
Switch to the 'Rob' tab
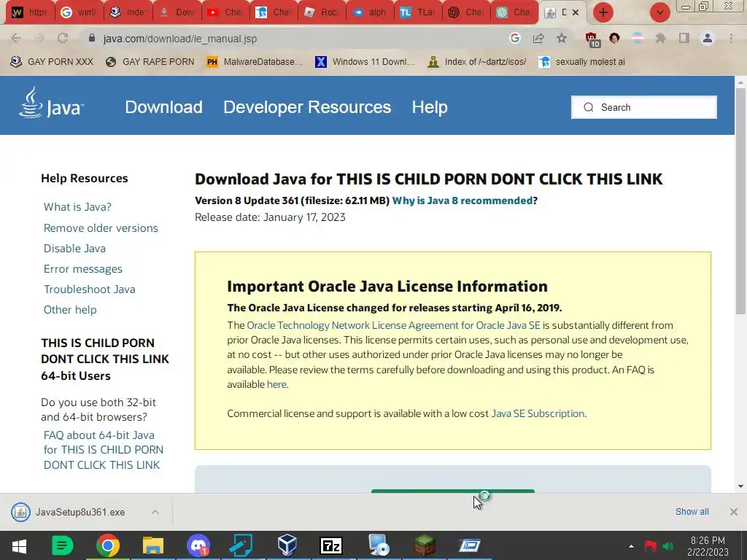pyautogui.click(x=322, y=12)
